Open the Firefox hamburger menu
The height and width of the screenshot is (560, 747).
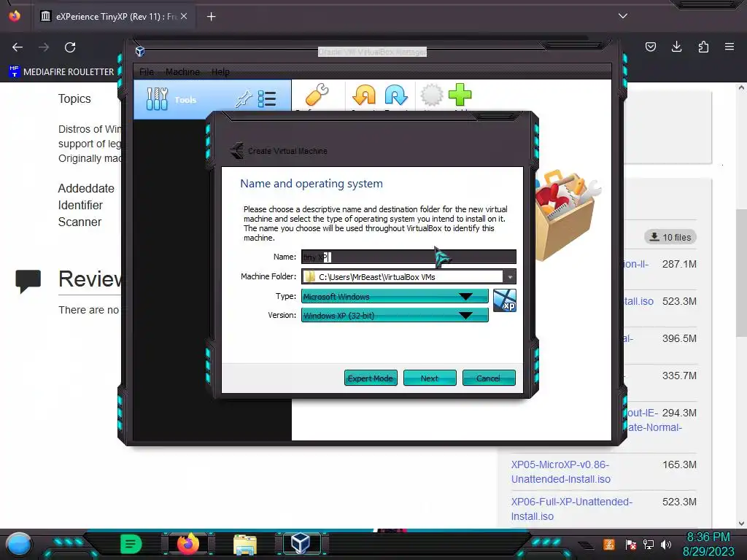tap(729, 47)
